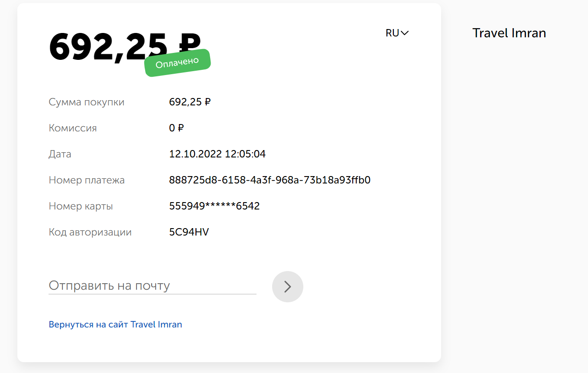Click the Travel Imran merchant title

point(509,33)
